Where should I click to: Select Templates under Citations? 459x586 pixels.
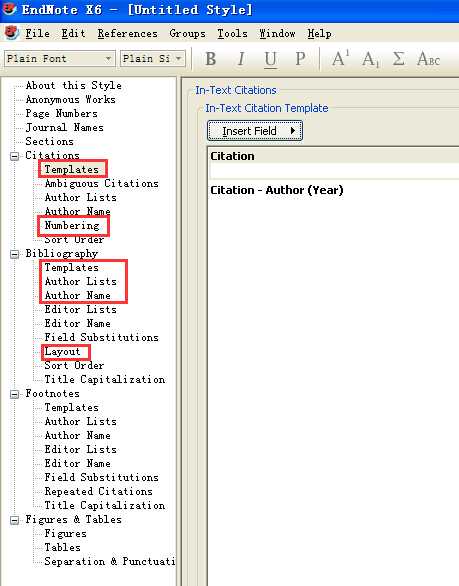(71, 169)
